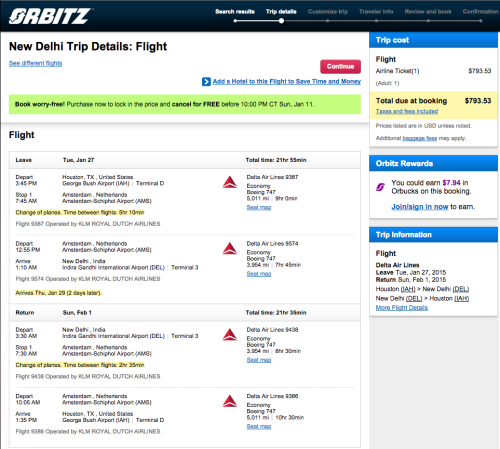The width and height of the screenshot is (500, 449).
Task: Select the Review and book step
Action: (x=428, y=12)
